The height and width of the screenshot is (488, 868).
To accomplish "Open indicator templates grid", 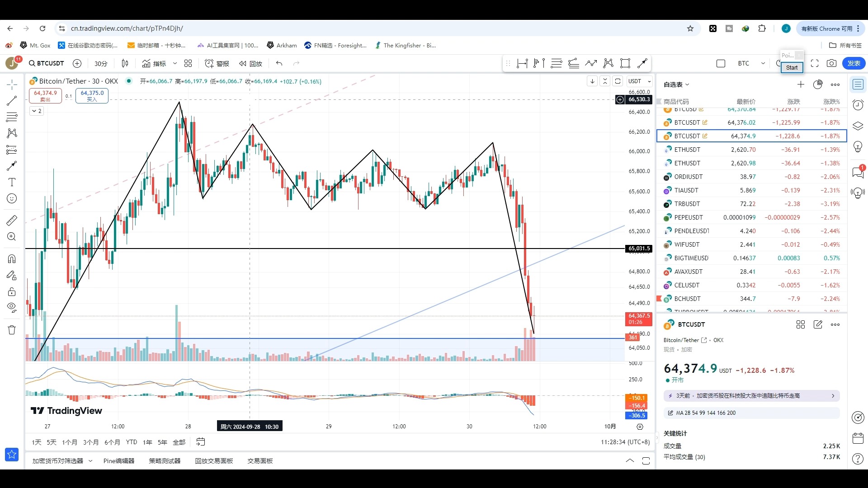I will click(x=188, y=64).
